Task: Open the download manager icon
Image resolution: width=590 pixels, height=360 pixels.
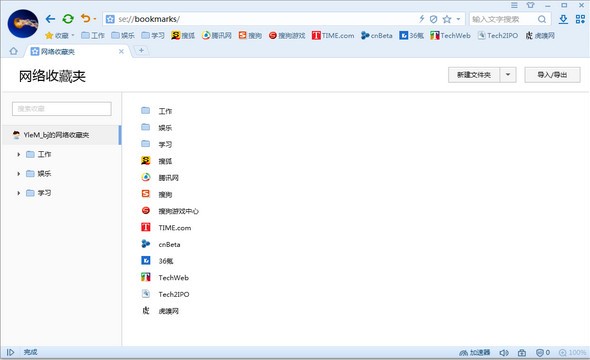Action: tap(563, 19)
